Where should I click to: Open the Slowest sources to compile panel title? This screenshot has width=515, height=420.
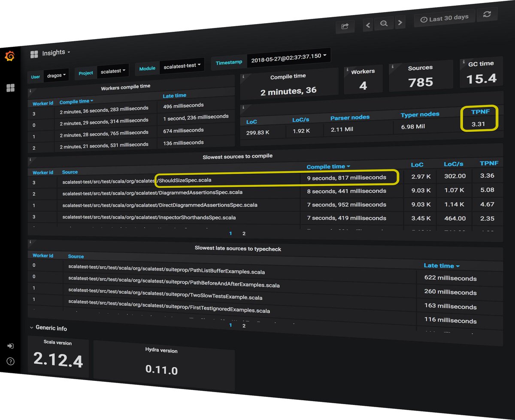coord(237,156)
